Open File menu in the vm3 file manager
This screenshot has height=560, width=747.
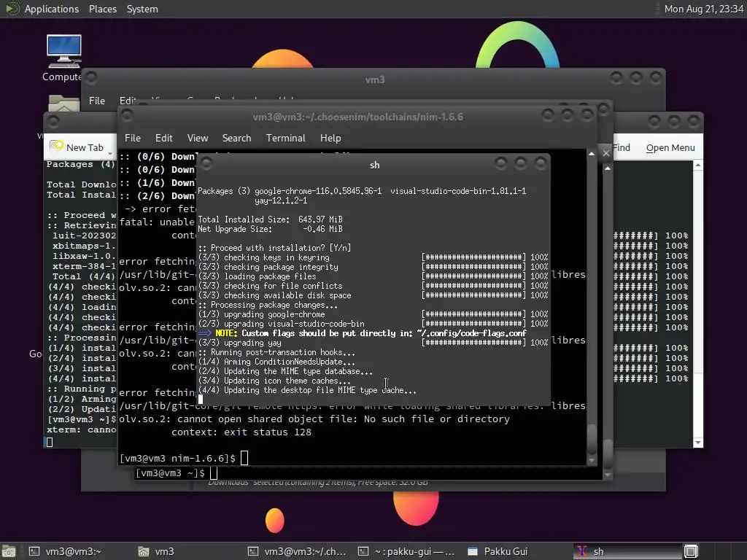pyautogui.click(x=97, y=101)
